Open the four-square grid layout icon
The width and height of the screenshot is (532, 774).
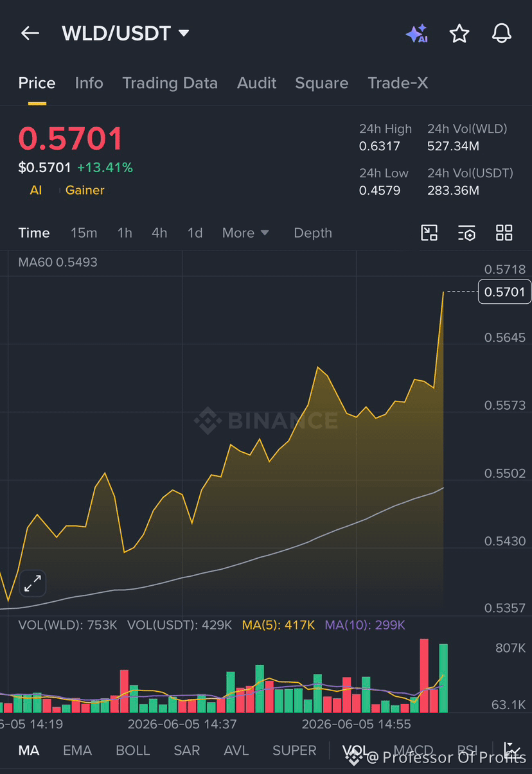(x=504, y=233)
